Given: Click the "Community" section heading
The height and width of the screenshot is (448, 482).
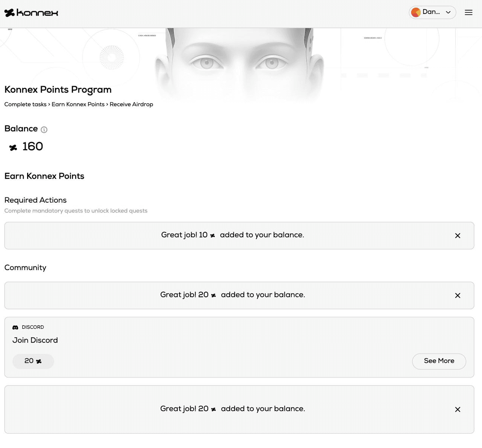Looking at the screenshot, I should click(25, 268).
